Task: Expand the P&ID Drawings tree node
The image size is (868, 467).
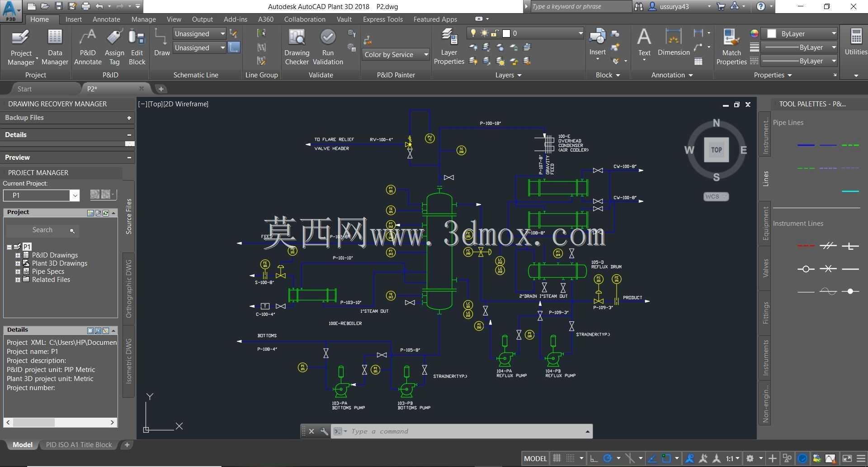Action: point(18,255)
